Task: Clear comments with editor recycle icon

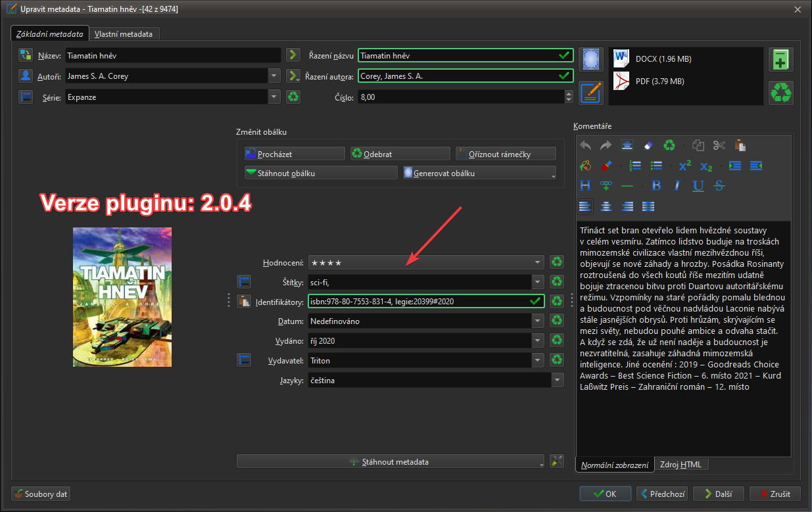Action: tap(669, 145)
